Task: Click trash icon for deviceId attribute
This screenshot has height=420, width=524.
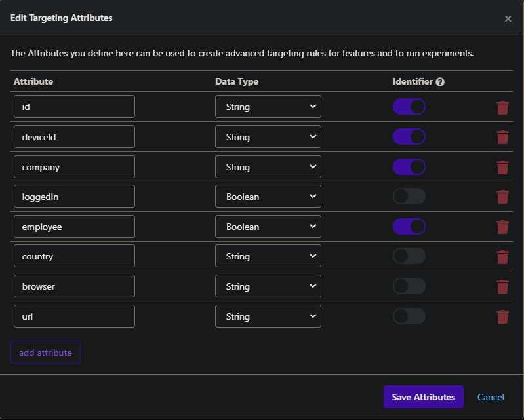Action: [x=502, y=138]
